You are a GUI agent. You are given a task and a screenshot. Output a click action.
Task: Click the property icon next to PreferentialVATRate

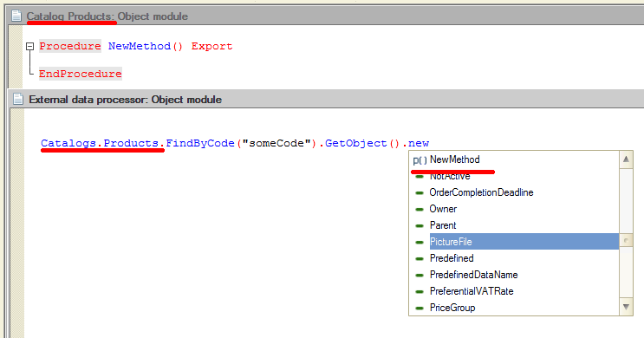pyautogui.click(x=420, y=291)
